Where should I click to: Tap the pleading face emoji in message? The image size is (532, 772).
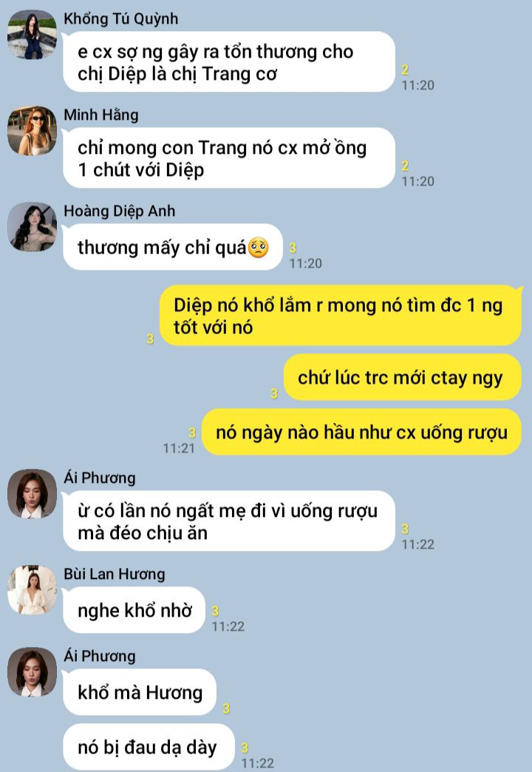point(259,247)
